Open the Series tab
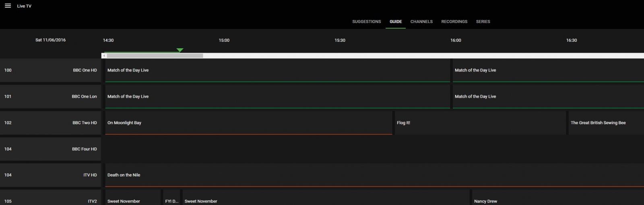The image size is (644, 205). click(x=483, y=22)
